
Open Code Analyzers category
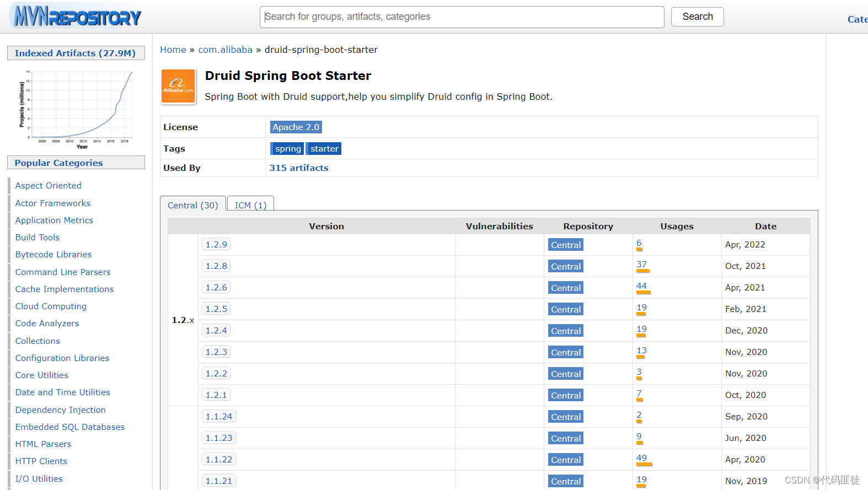47,324
